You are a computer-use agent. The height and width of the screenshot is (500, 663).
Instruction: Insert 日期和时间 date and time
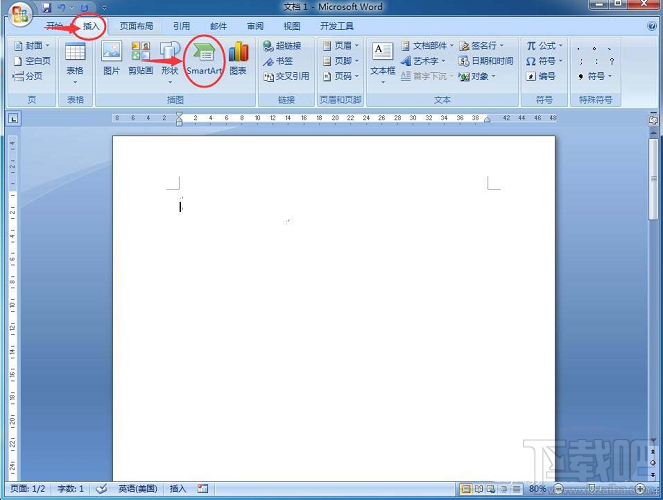(486, 61)
